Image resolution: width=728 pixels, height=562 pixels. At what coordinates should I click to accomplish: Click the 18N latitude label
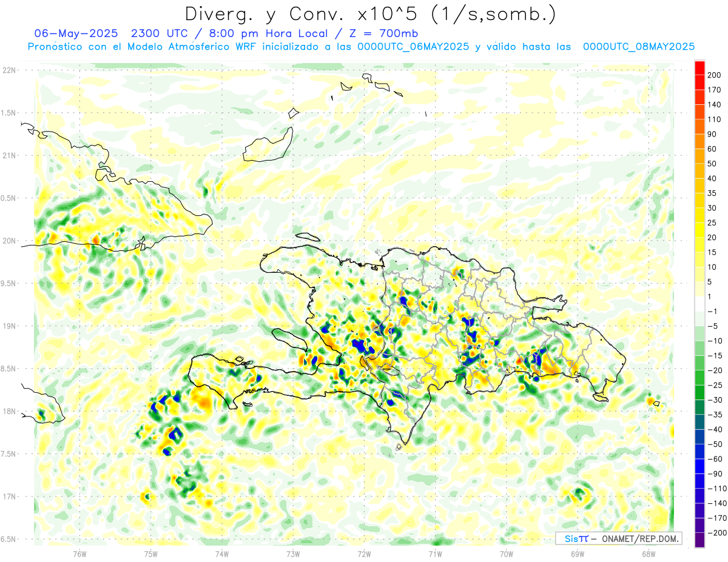[x=9, y=412]
